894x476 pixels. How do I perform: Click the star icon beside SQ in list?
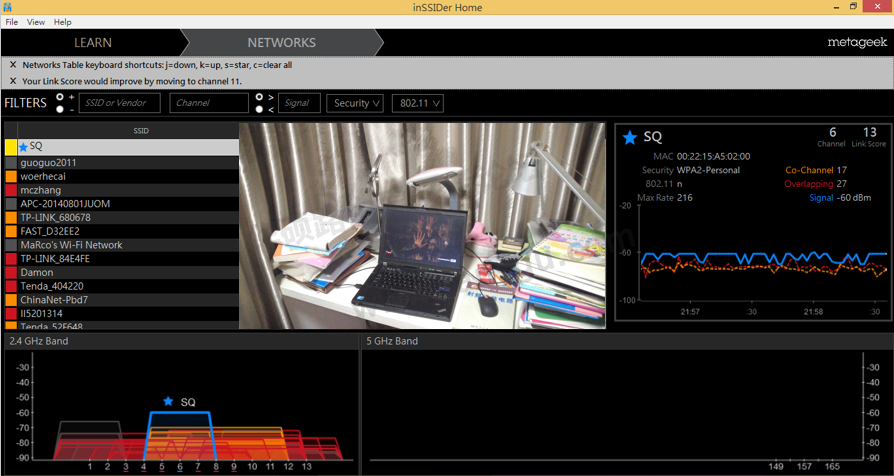[23, 147]
